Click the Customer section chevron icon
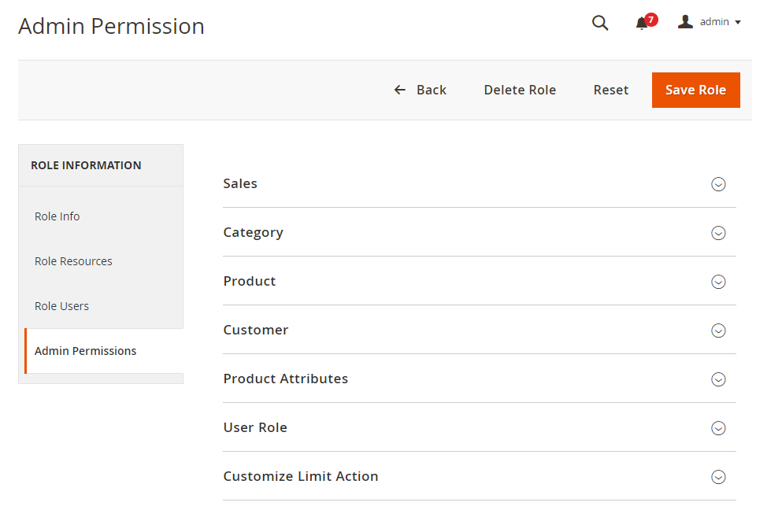Screen dimensions: 771x532 [x=717, y=331]
